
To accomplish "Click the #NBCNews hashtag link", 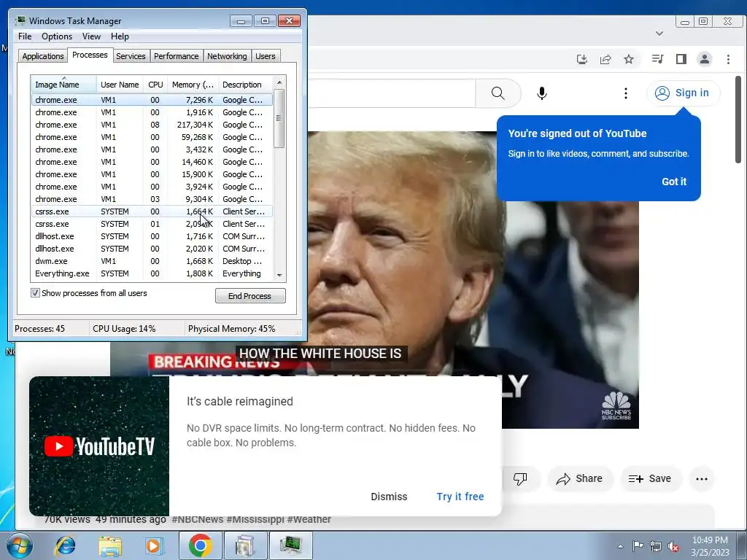I will tap(197, 519).
